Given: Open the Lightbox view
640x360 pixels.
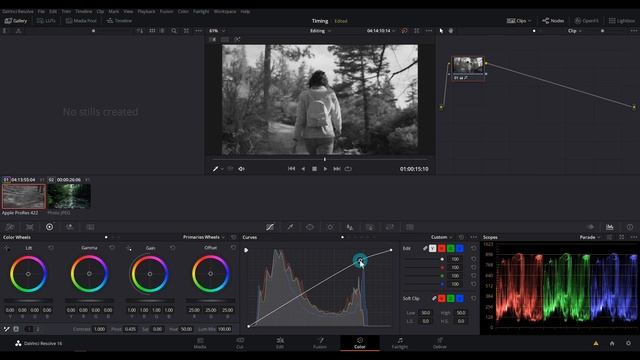Looking at the screenshot, I should tap(622, 20).
